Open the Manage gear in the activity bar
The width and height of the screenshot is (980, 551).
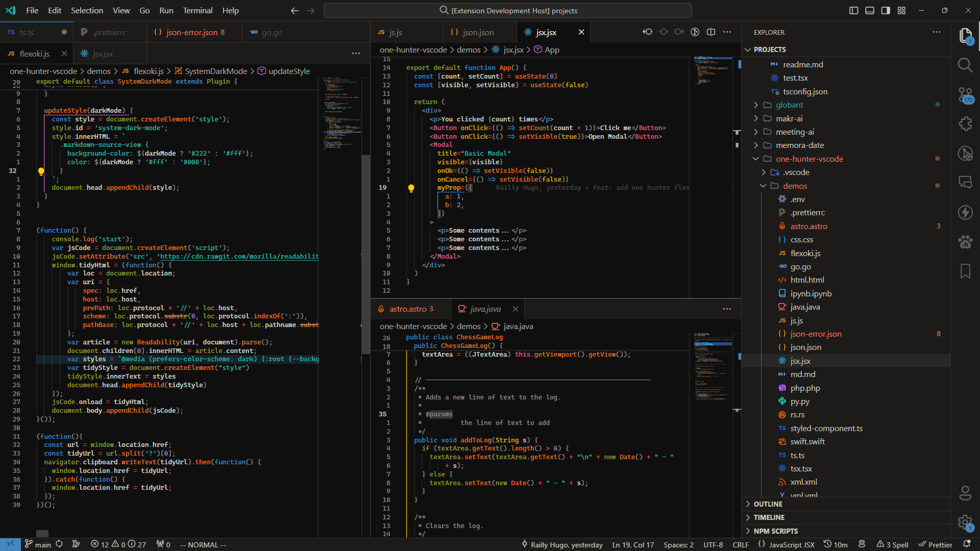click(966, 522)
